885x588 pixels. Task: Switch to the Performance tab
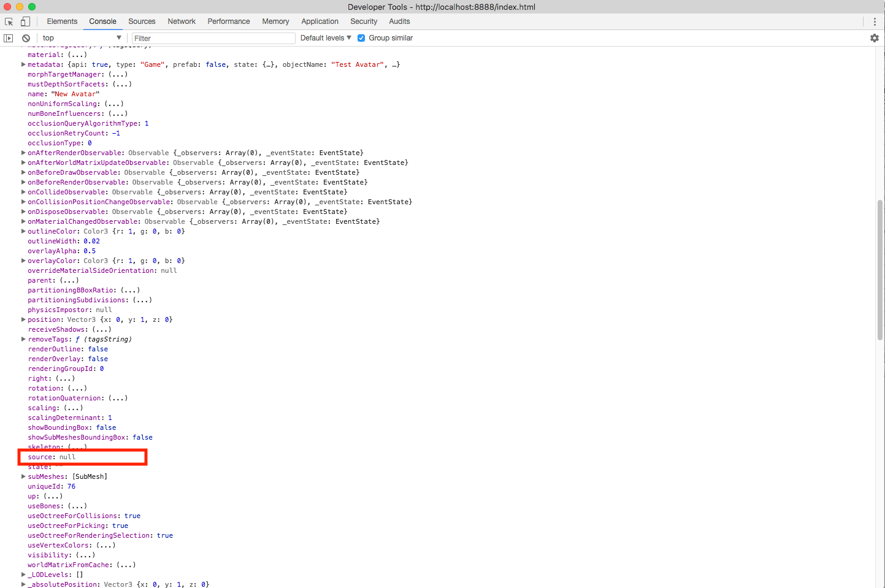pyautogui.click(x=229, y=21)
